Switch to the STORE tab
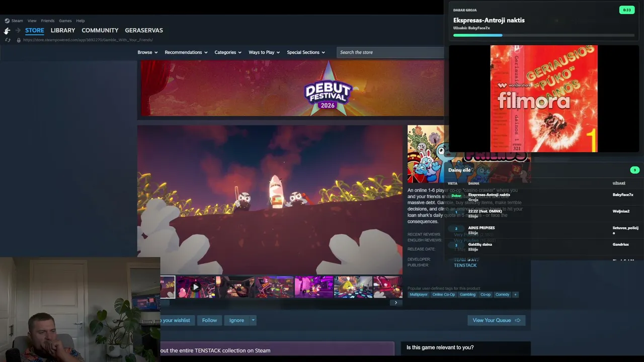This screenshot has width=644, height=362. 35,30
